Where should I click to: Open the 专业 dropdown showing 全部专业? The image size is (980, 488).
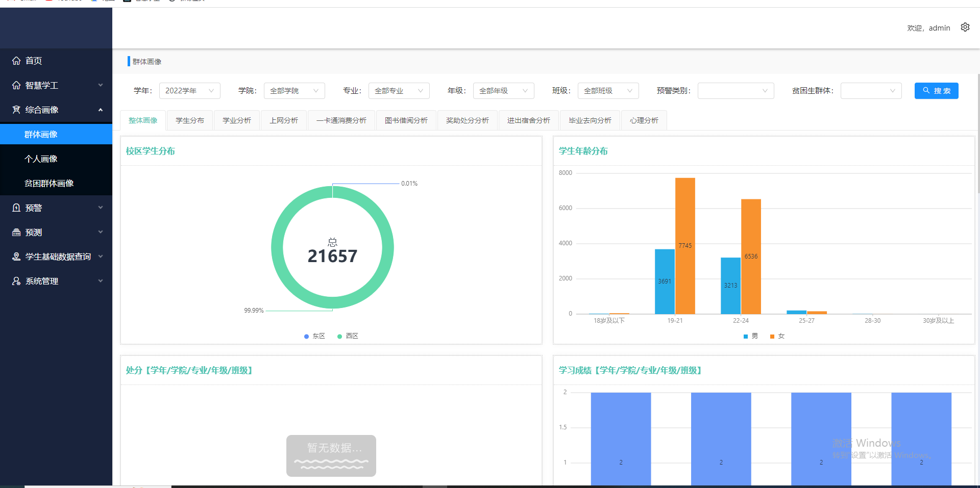pyautogui.click(x=399, y=91)
